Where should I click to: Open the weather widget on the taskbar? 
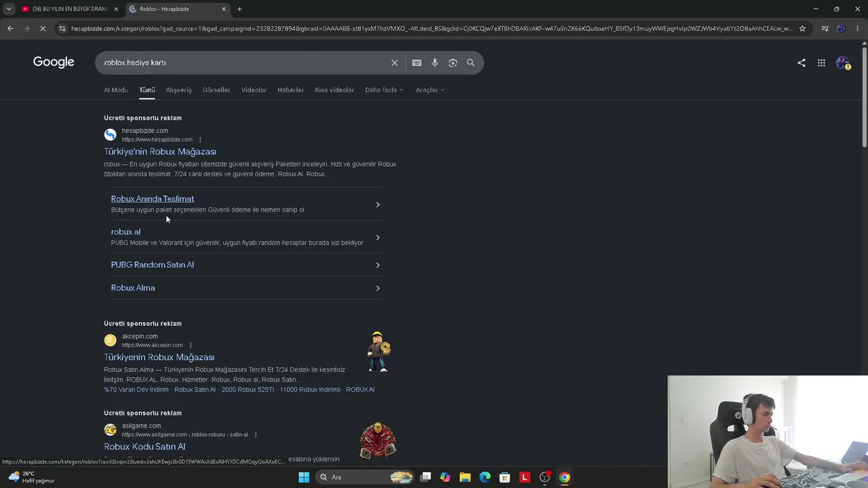click(x=31, y=477)
